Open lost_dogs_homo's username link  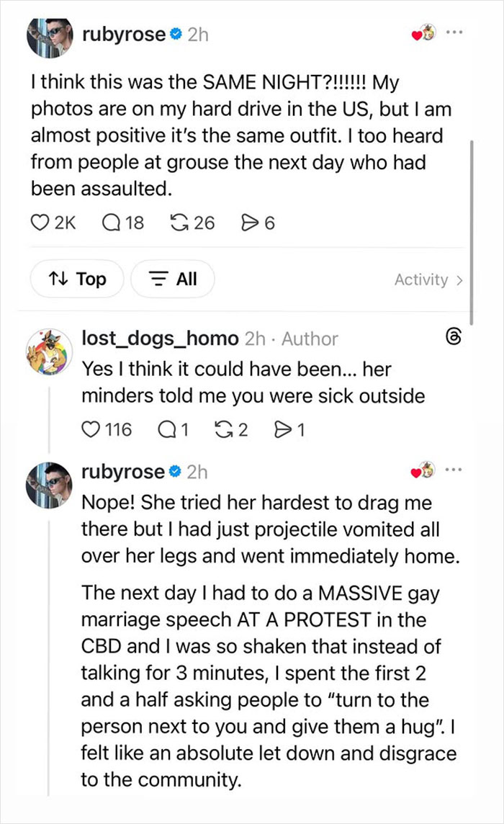(158, 338)
